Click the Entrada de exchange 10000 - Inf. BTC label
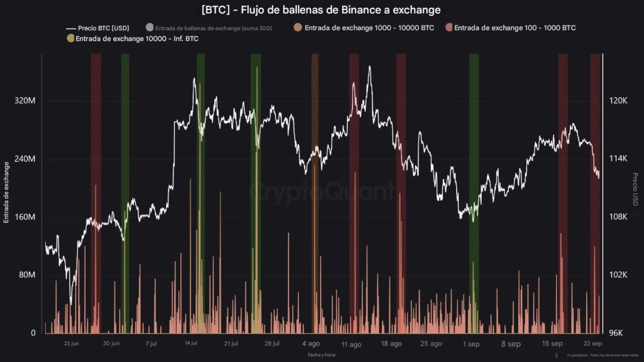 (137, 39)
